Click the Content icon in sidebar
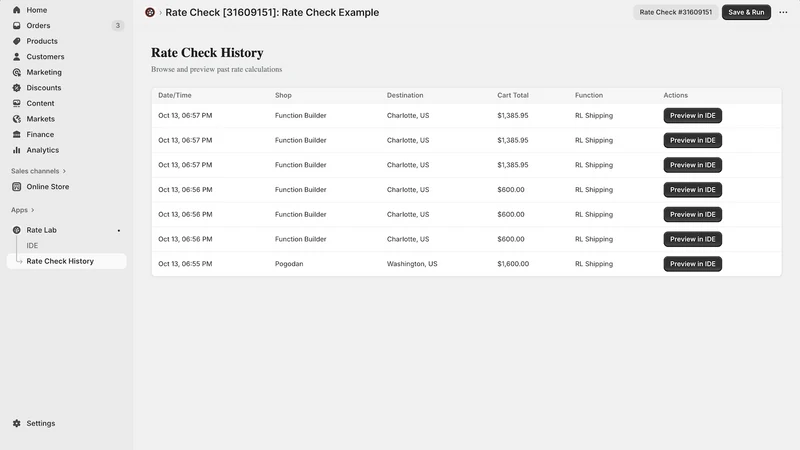The image size is (800, 450). 16,103
